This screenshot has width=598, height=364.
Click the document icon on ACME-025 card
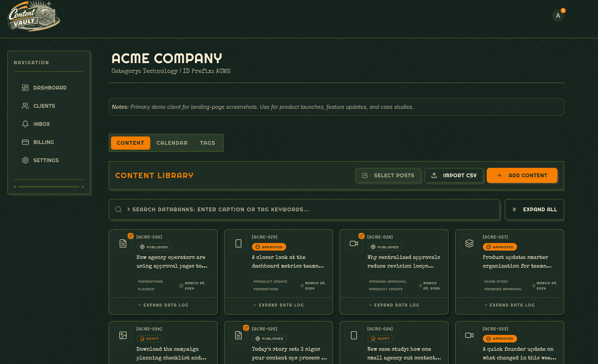(238, 335)
